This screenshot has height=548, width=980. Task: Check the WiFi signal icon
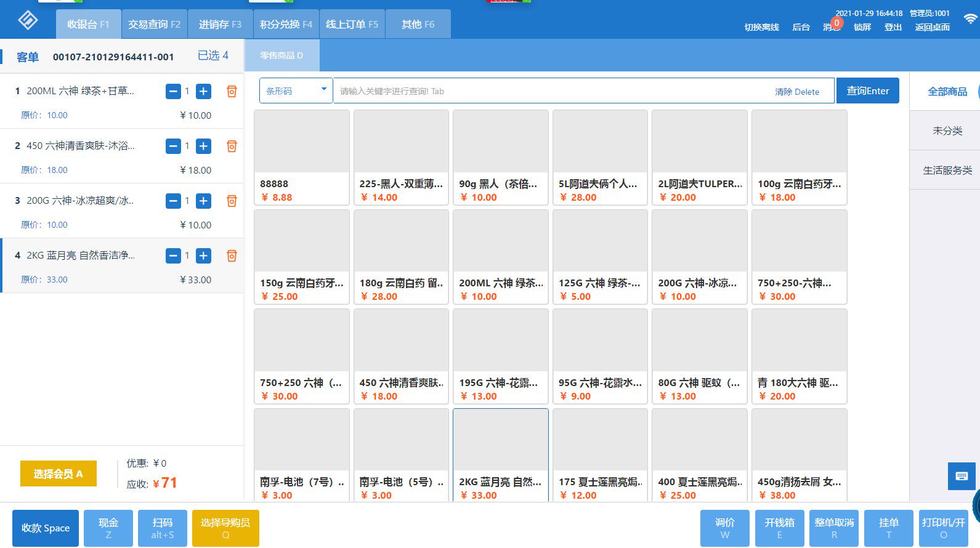[971, 19]
